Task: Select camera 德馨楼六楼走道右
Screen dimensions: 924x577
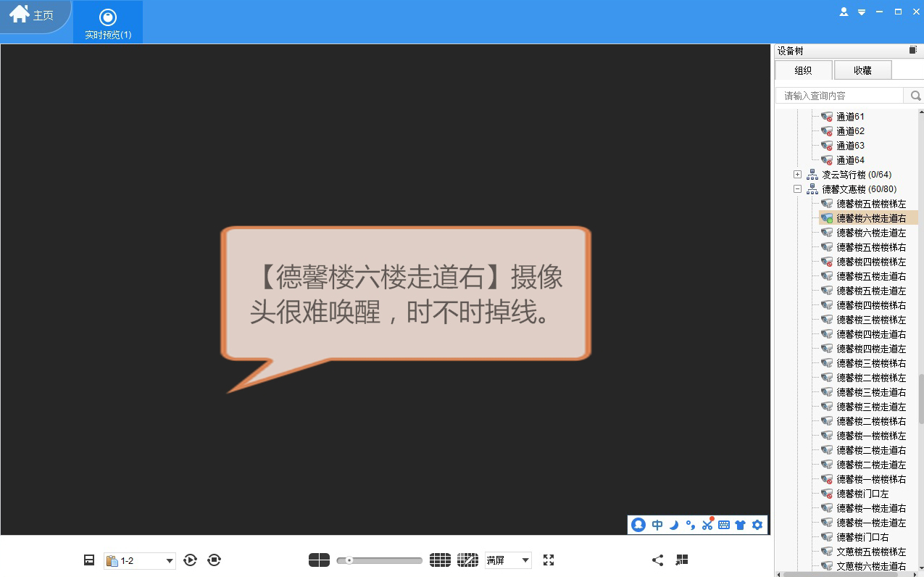Action: pos(871,218)
